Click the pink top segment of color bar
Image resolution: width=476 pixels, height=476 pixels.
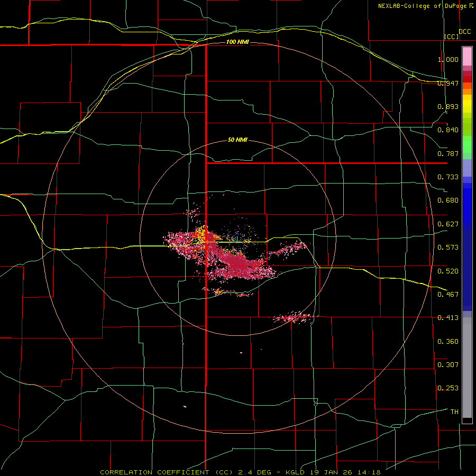pos(467,57)
